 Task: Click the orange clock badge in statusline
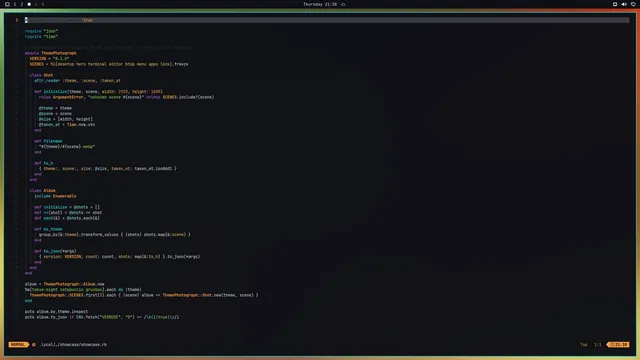(619, 344)
